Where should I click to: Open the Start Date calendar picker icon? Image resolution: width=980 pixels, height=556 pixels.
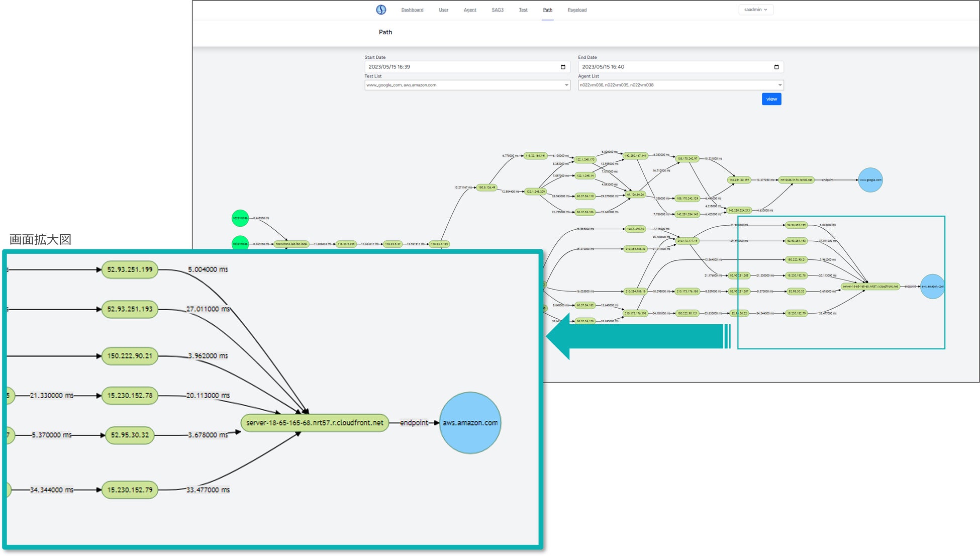click(x=563, y=67)
